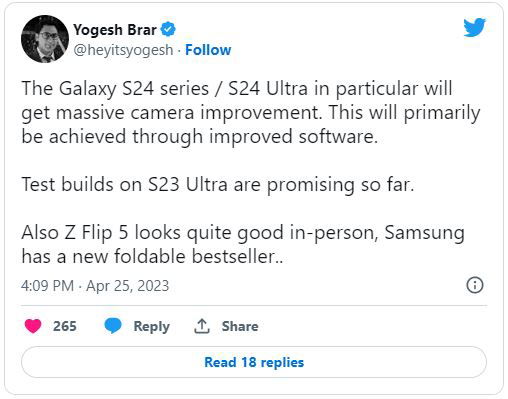Click the Galaxy S24 series paragraph

251,113
